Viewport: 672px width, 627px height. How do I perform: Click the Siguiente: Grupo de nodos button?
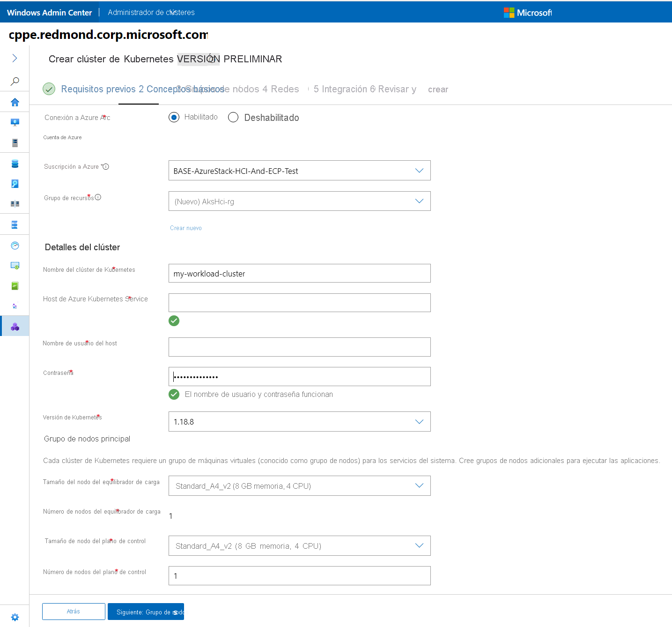click(146, 612)
